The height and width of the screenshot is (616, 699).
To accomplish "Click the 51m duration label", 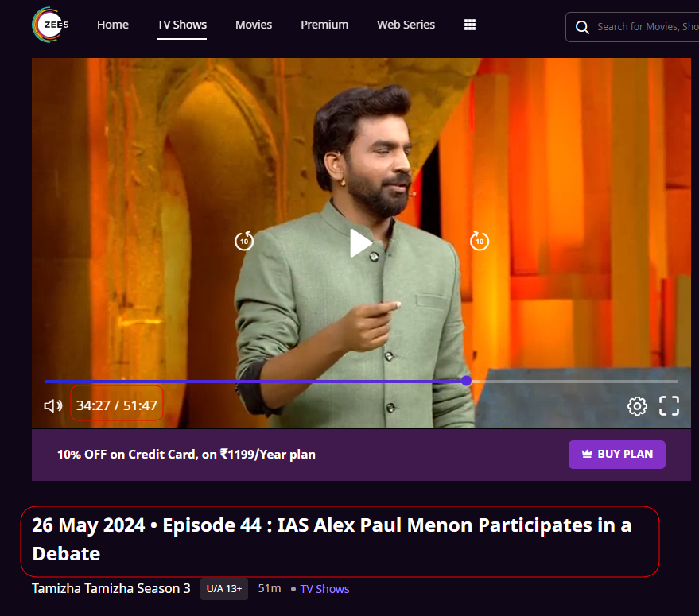I will click(x=270, y=588).
